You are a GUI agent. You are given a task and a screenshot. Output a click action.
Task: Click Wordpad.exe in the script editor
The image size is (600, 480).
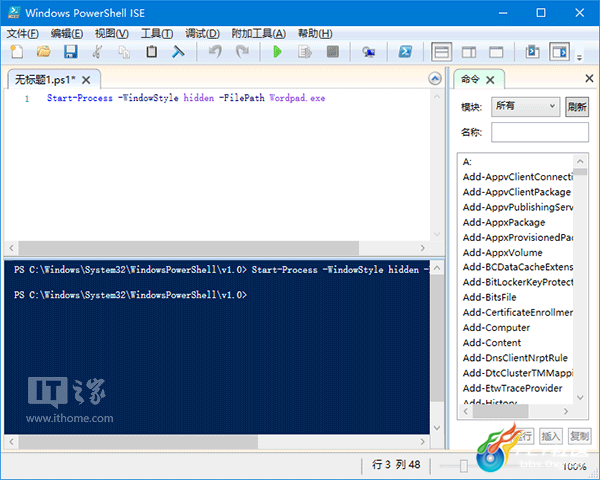coord(297,98)
